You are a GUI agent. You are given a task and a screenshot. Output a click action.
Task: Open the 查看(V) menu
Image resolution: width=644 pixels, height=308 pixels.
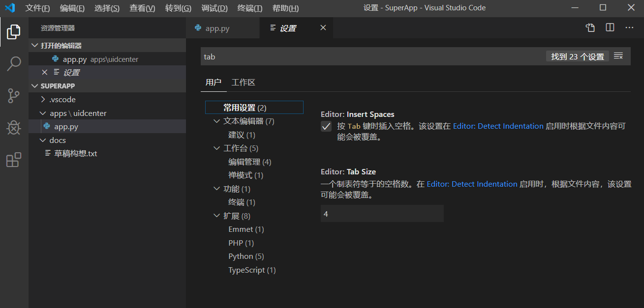pos(142,8)
